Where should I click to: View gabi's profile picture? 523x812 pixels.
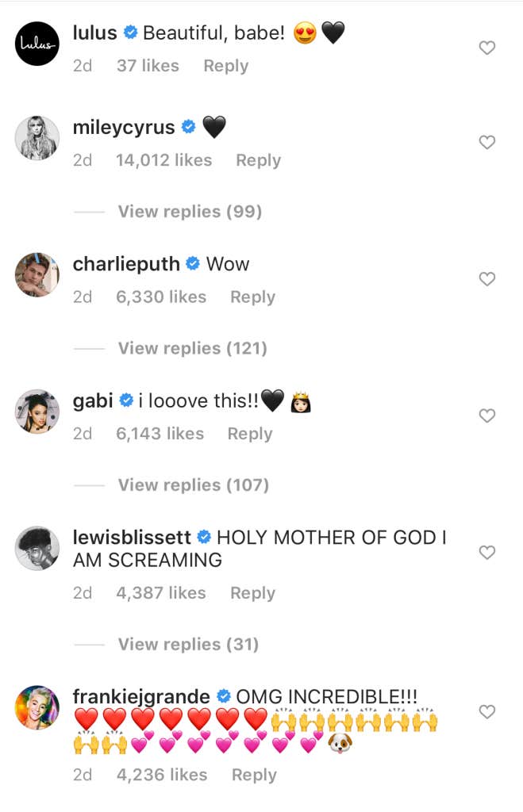click(x=37, y=412)
